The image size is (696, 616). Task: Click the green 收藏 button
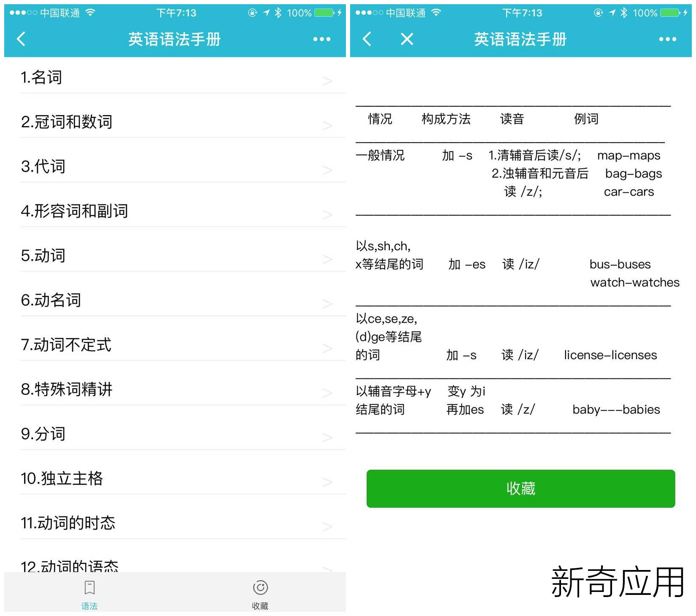click(x=521, y=489)
